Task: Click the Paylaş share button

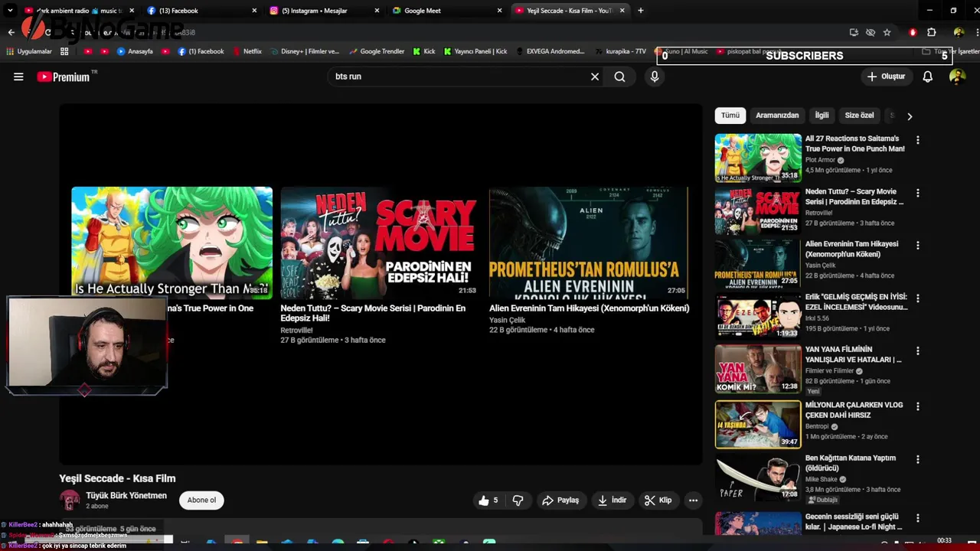Action: pyautogui.click(x=560, y=500)
